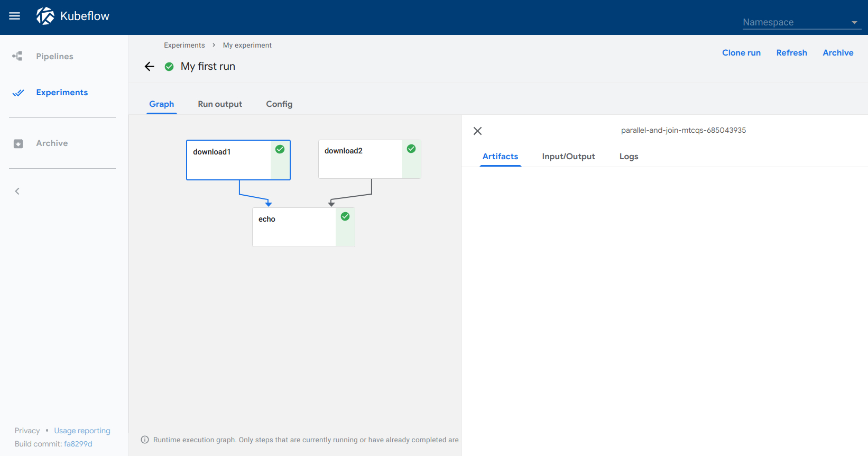Switch to the Run output tab
This screenshot has width=868, height=456.
pos(220,104)
